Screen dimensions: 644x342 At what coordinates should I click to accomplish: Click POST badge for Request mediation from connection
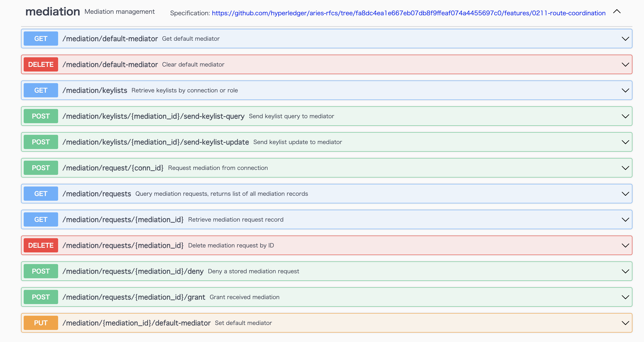41,168
